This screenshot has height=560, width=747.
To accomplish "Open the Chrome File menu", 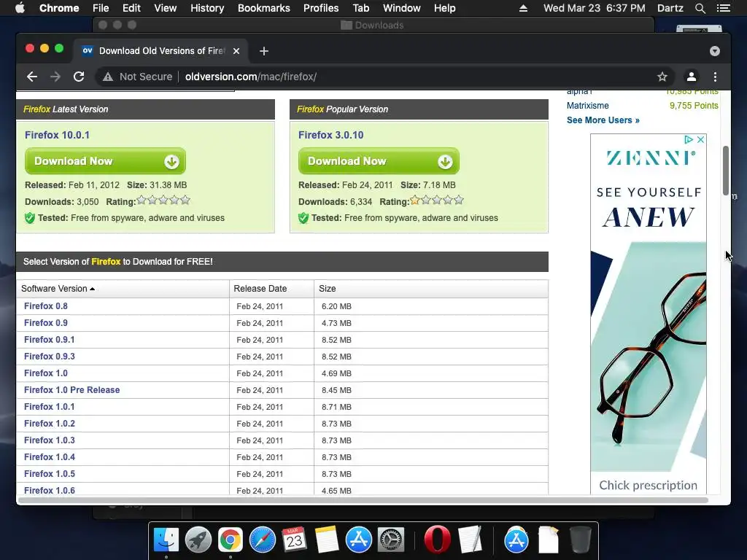I will (x=101, y=8).
